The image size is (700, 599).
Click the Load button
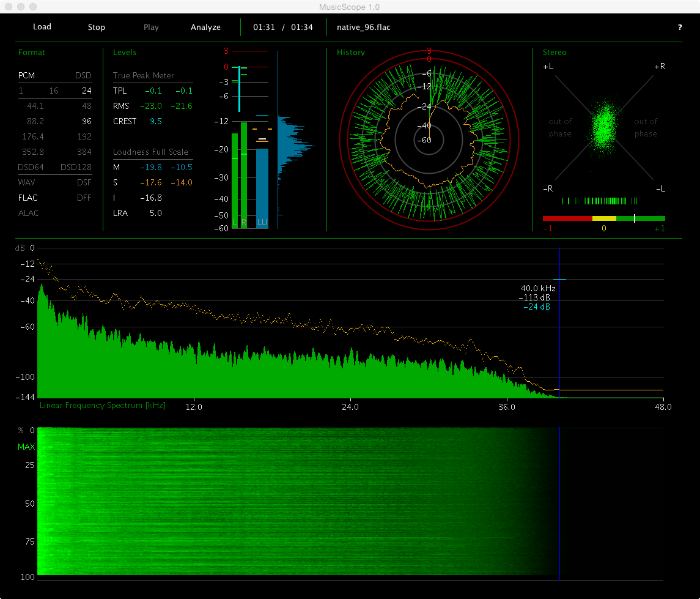coord(42,27)
